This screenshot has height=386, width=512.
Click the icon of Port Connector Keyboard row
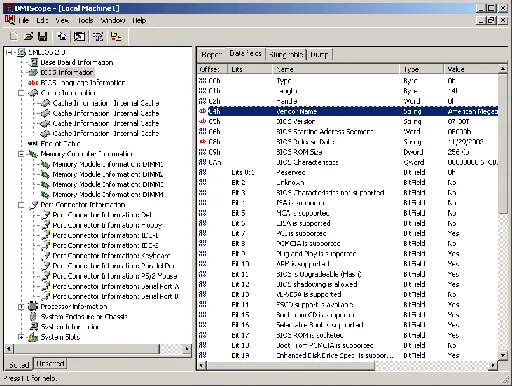point(46,256)
